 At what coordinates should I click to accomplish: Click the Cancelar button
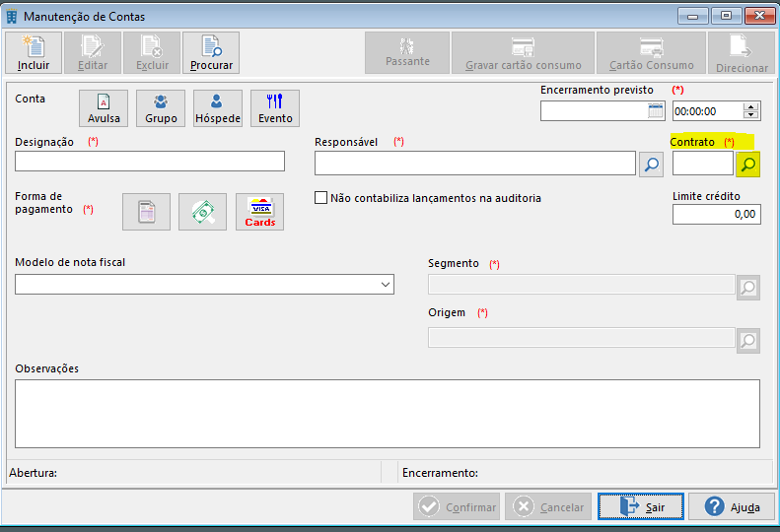click(548, 506)
